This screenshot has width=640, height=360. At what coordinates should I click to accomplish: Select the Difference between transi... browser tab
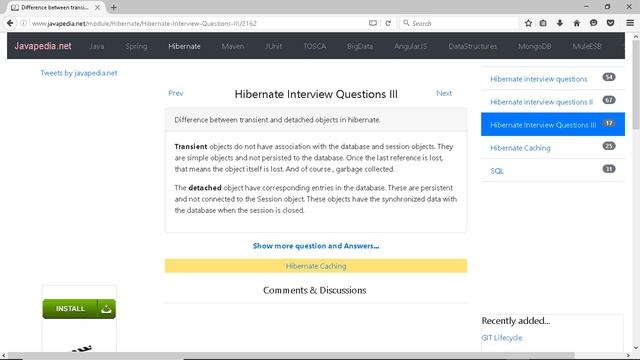click(55, 7)
